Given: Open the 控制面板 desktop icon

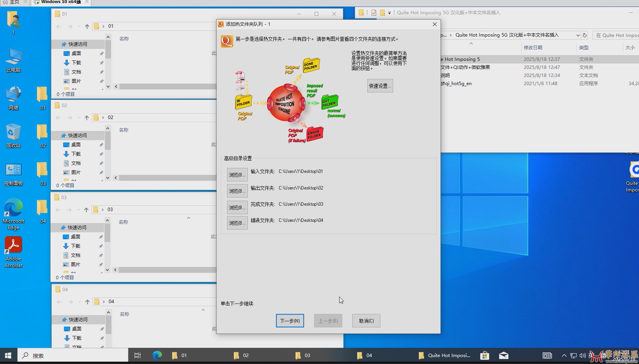Looking at the screenshot, I should (14, 174).
